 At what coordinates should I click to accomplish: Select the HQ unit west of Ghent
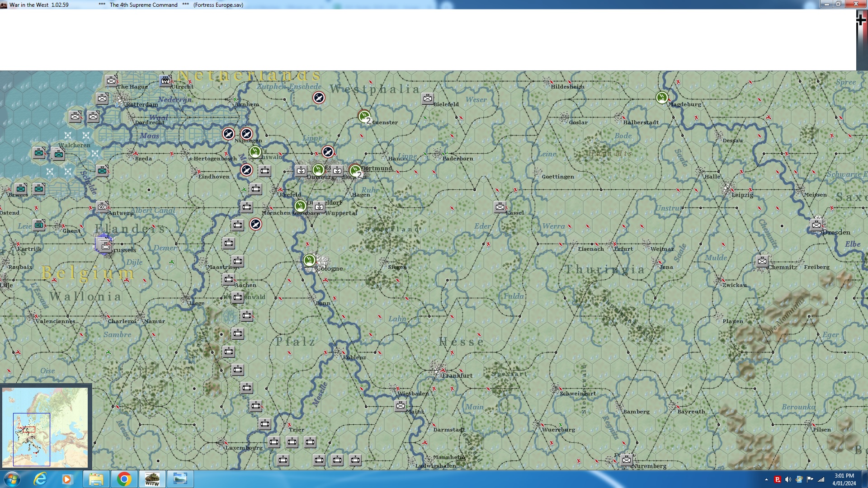(39, 225)
